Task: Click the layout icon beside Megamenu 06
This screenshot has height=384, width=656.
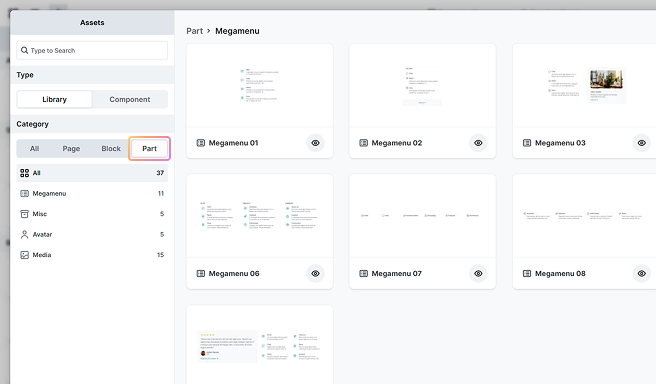Action: coord(201,274)
